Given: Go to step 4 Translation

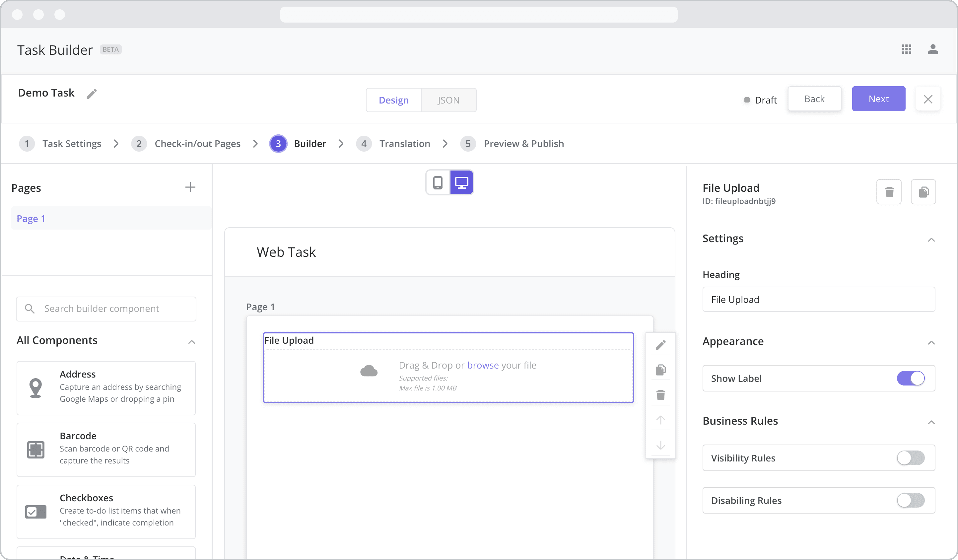Looking at the screenshot, I should [393, 144].
